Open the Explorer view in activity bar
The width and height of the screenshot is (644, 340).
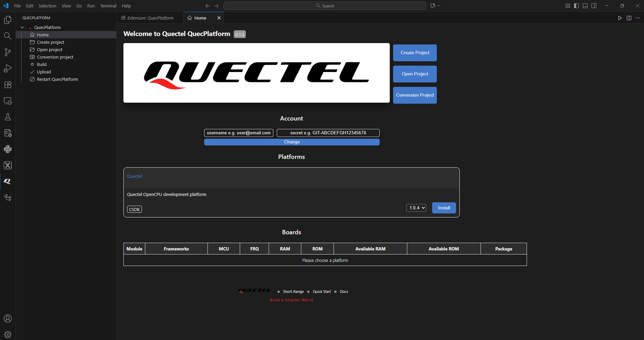[8, 20]
